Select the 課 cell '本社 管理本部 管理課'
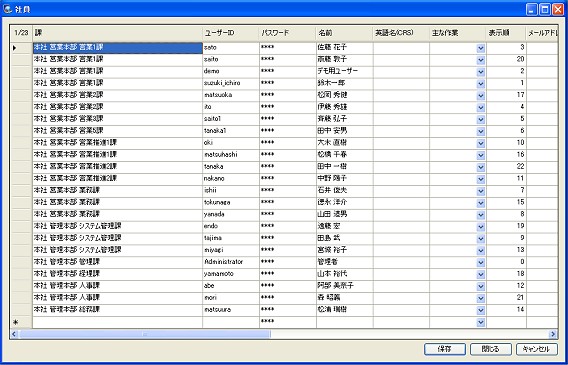This screenshot has width=568, height=365. click(x=117, y=263)
